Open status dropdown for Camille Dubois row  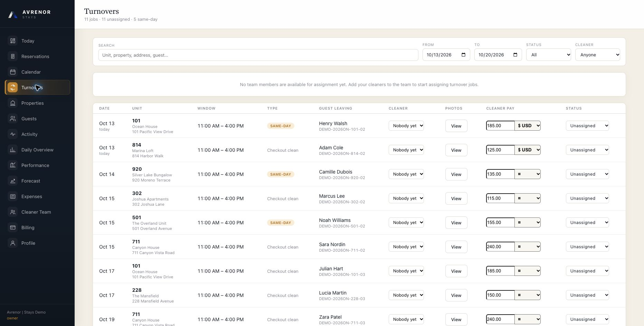point(587,174)
